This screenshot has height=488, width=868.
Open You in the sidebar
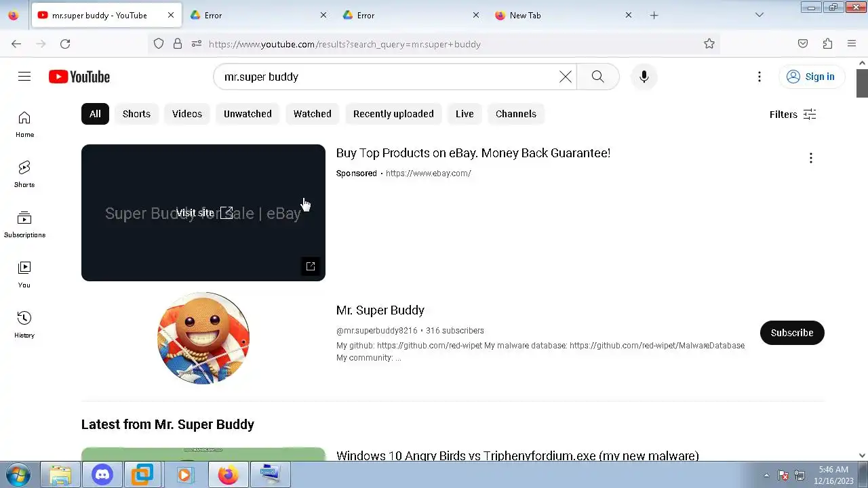(24, 275)
